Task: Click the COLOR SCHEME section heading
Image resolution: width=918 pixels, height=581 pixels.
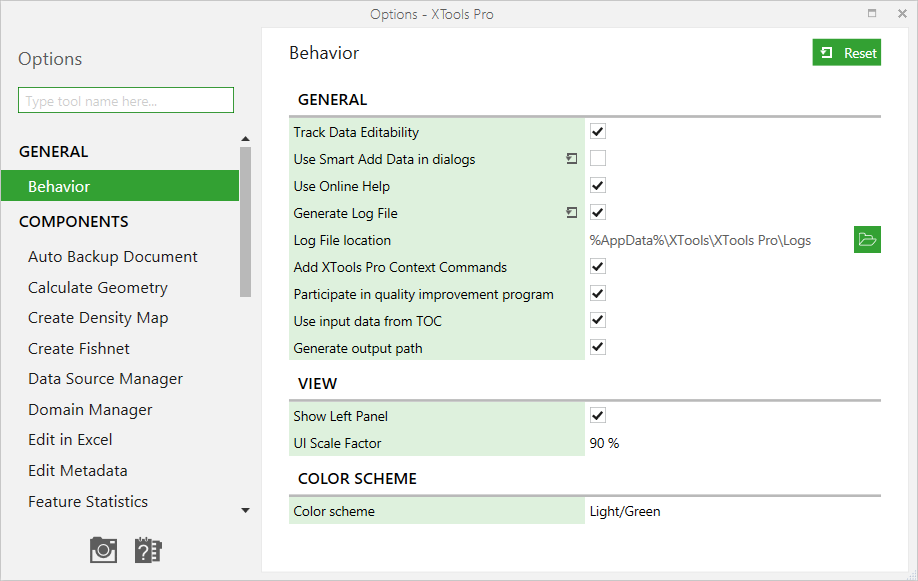Action: coord(357,479)
